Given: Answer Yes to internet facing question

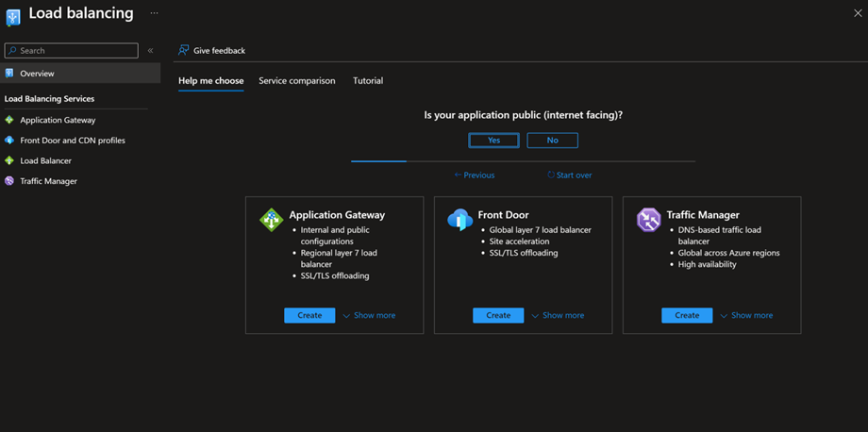Looking at the screenshot, I should click(493, 141).
